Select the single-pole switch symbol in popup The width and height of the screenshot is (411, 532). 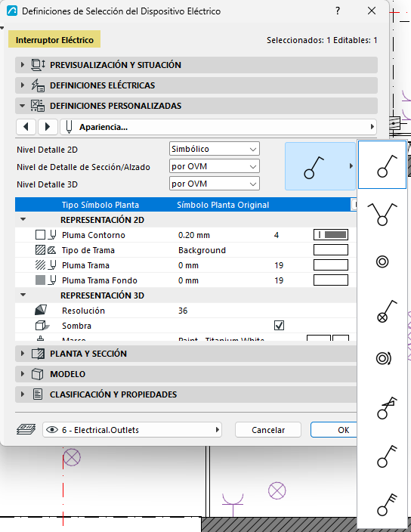(382, 165)
